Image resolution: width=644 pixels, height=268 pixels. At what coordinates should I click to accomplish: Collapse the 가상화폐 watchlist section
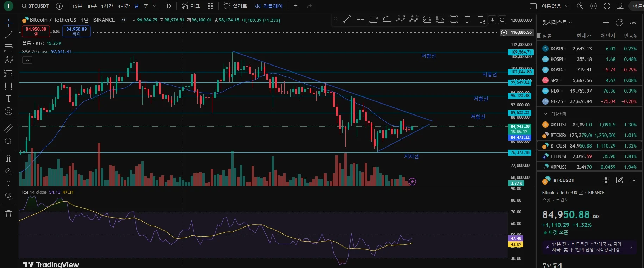pyautogui.click(x=545, y=114)
